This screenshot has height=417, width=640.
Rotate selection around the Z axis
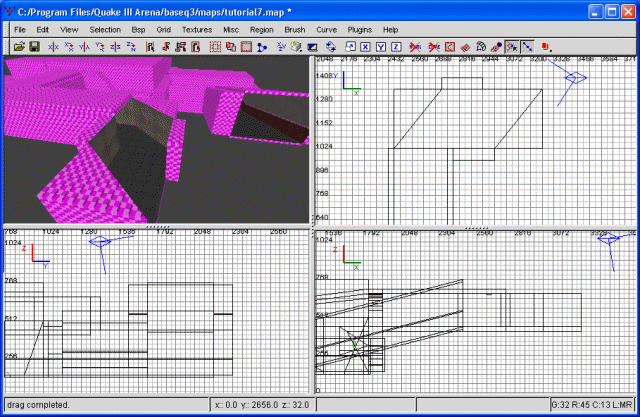coord(131,47)
